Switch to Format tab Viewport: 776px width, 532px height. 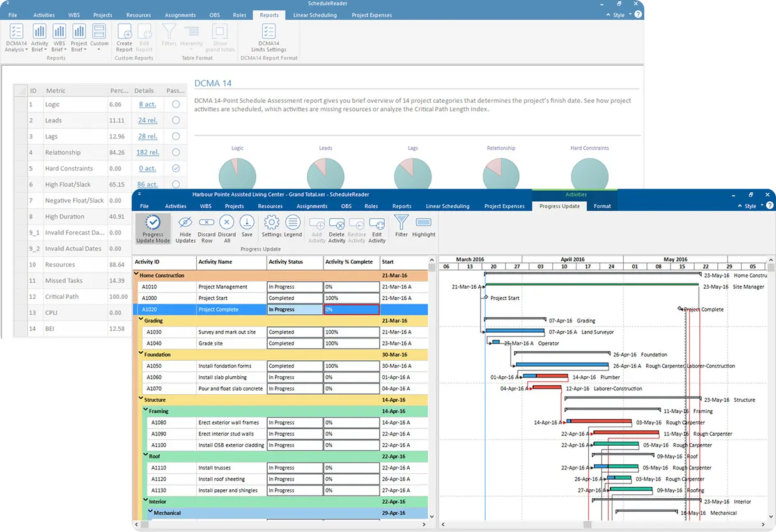click(x=602, y=206)
